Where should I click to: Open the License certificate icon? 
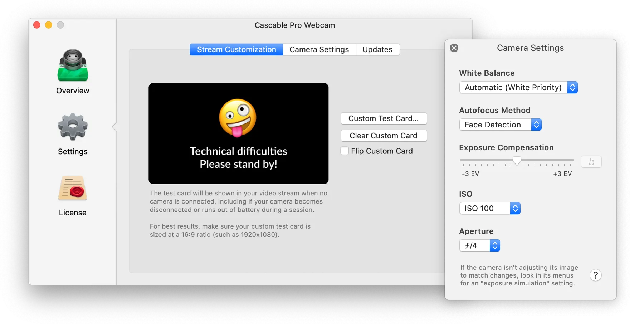tap(73, 188)
